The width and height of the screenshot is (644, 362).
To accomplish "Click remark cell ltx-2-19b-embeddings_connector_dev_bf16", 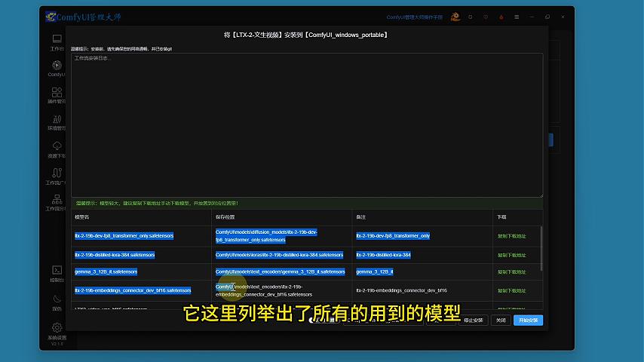I will tap(402, 290).
